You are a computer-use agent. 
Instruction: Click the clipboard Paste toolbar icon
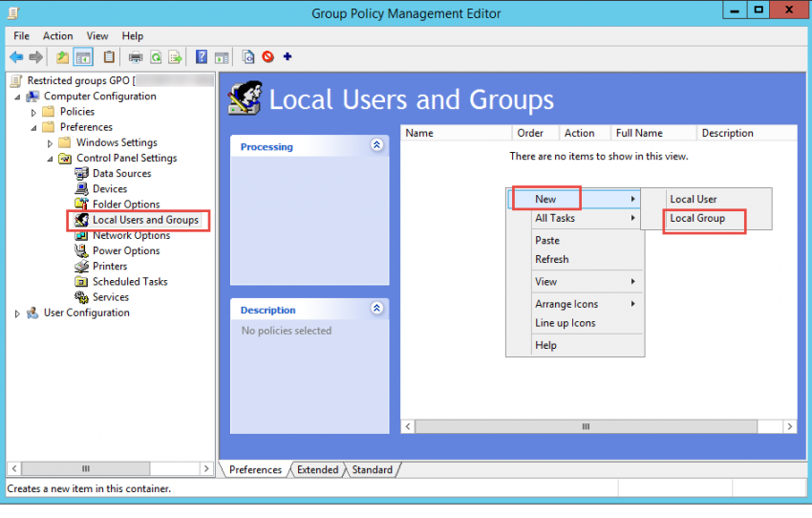(x=109, y=56)
